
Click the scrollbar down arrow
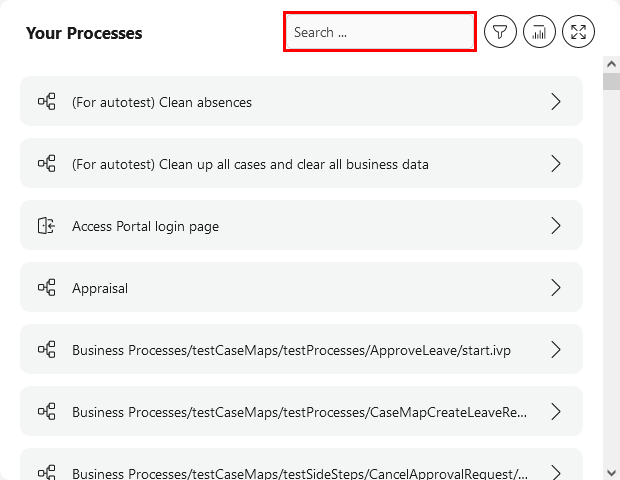click(611, 471)
